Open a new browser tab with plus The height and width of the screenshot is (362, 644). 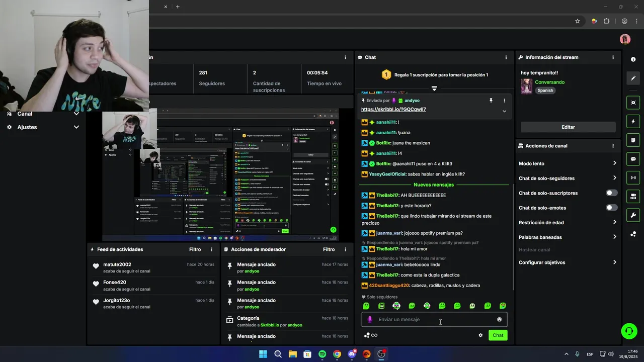pos(178,7)
